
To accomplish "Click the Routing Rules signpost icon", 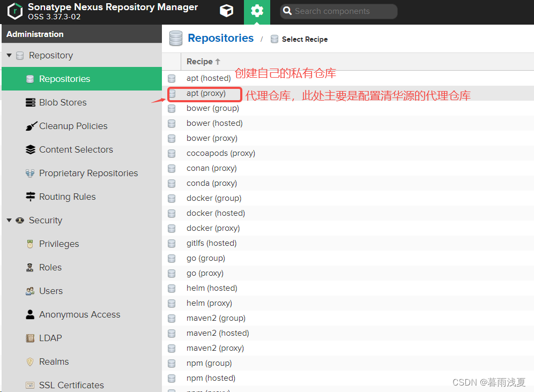I will [x=31, y=197].
